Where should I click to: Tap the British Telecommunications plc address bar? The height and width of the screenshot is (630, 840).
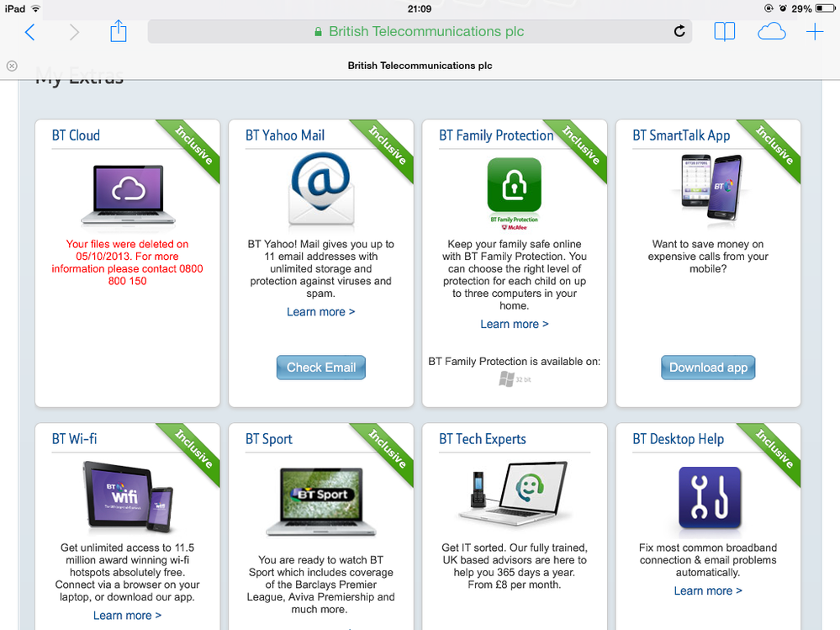(x=420, y=32)
